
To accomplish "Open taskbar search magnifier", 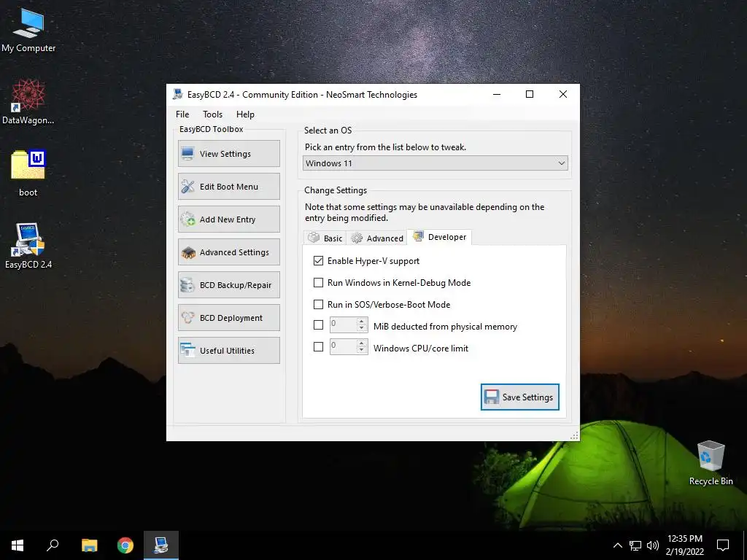I will tap(53, 545).
